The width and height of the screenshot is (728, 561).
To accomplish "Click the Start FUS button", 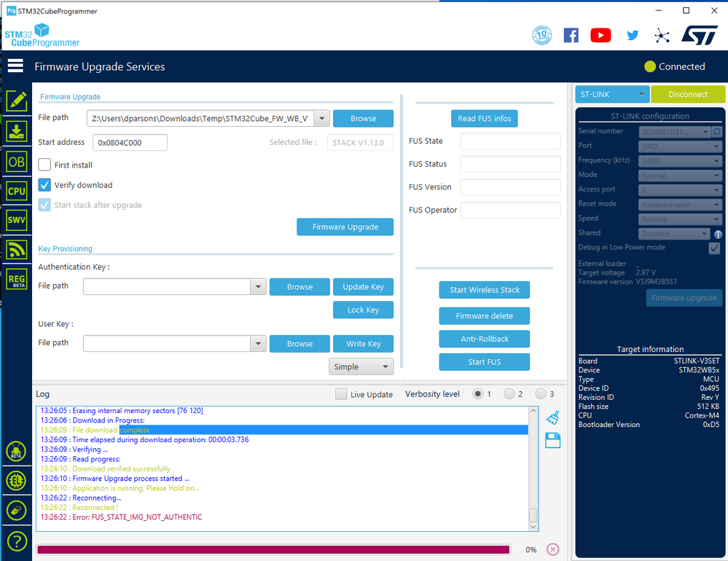I will click(x=485, y=362).
